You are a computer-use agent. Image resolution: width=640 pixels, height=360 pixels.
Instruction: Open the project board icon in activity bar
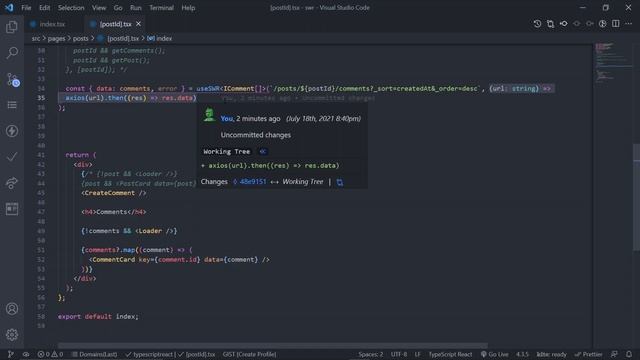(x=12, y=209)
